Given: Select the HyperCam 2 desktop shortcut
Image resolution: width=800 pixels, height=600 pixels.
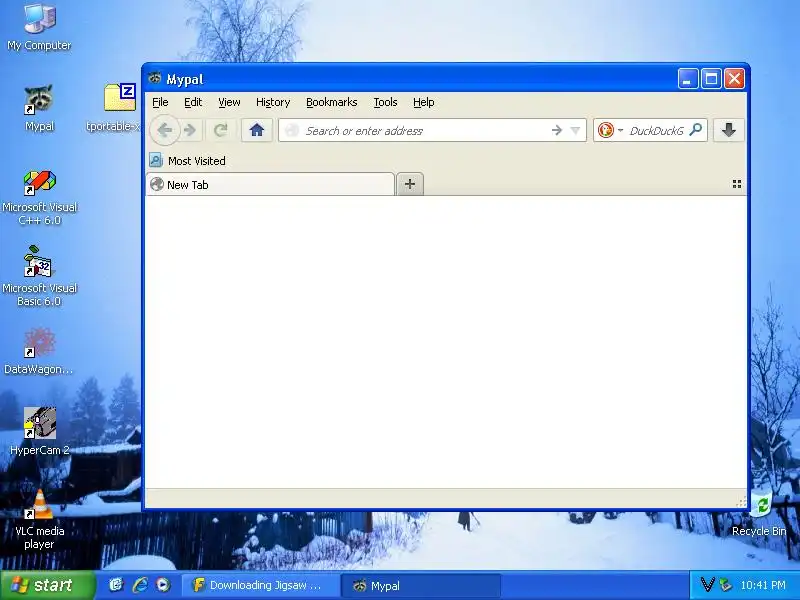Looking at the screenshot, I should 39,431.
